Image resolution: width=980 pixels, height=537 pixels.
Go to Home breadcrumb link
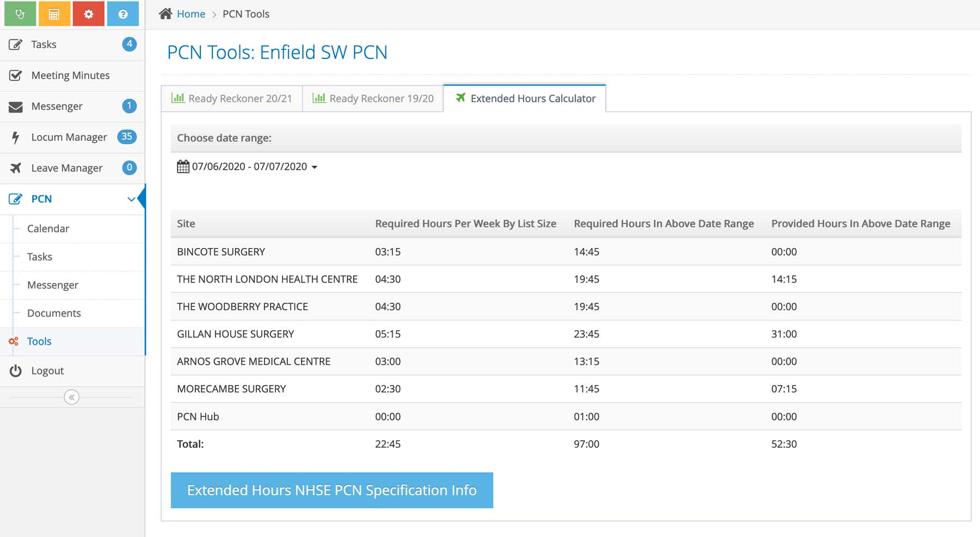[x=191, y=14]
